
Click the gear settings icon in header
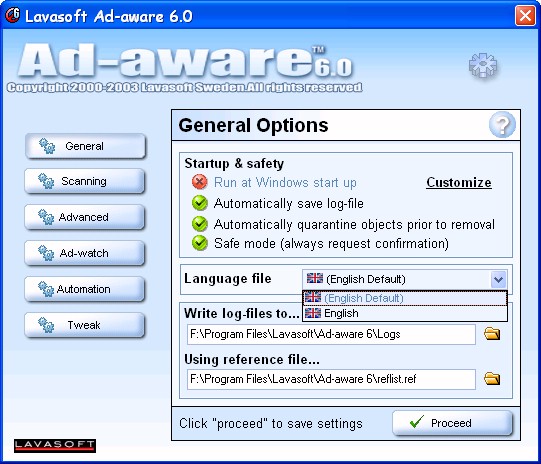click(483, 65)
